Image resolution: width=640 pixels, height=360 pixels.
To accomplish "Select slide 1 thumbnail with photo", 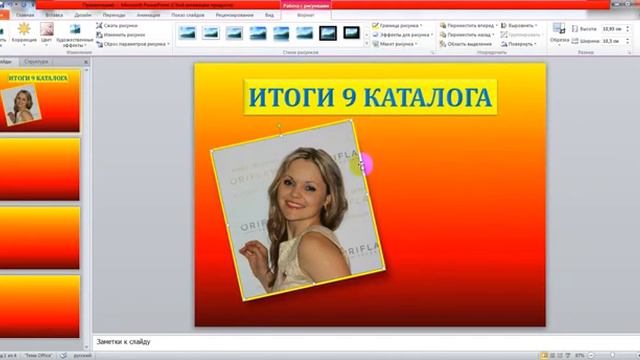I will tap(39, 101).
